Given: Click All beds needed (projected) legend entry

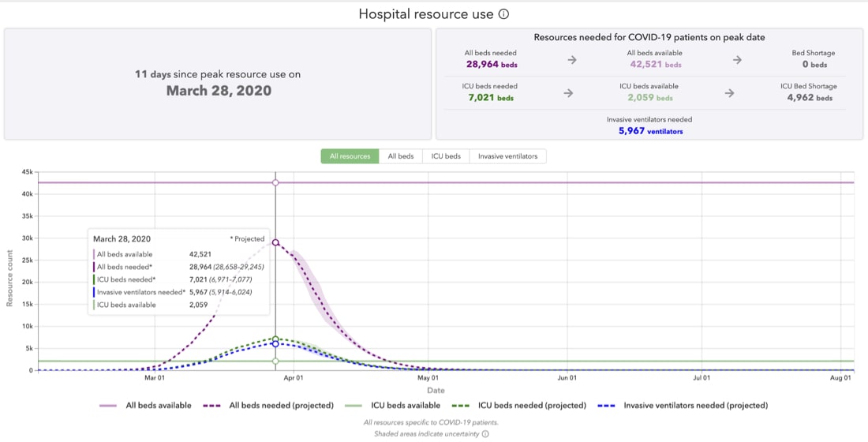Looking at the screenshot, I should pos(268,406).
